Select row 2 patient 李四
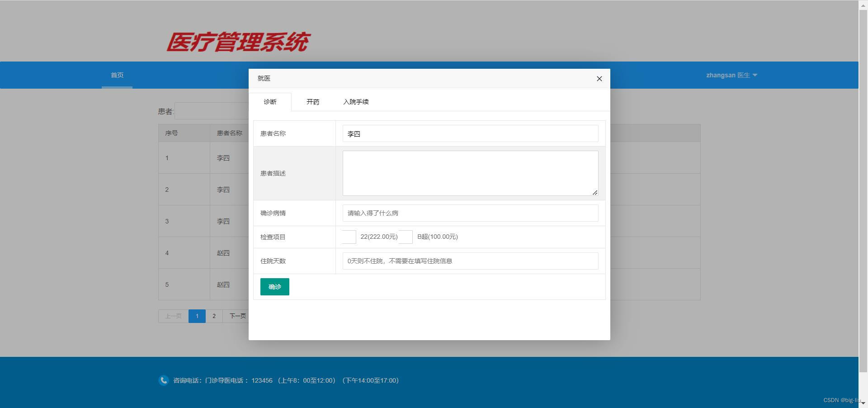 (223, 190)
